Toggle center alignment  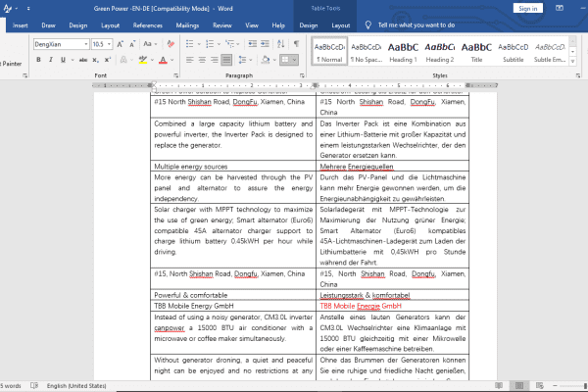click(x=202, y=60)
